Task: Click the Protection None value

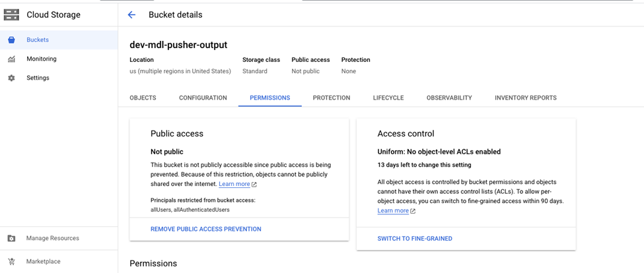Action: coord(349,71)
